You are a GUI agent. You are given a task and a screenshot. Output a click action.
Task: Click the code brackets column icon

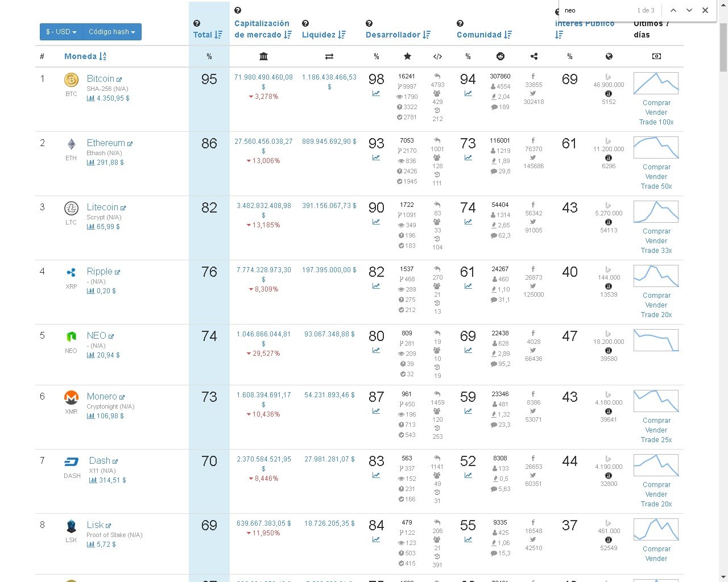tap(437, 56)
